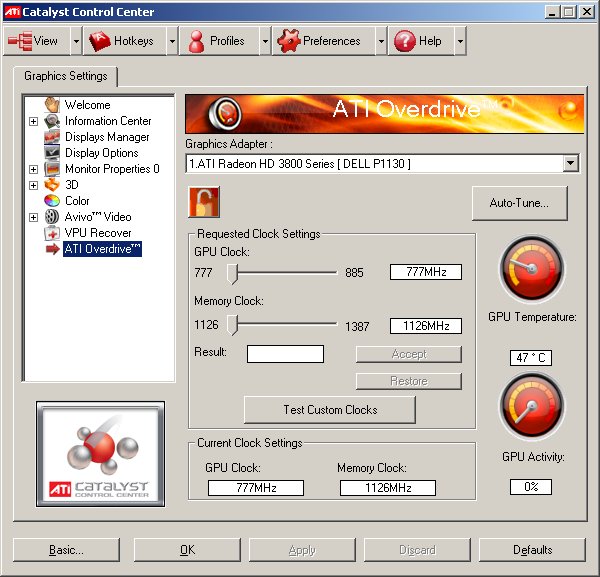This screenshot has width=600, height=577.
Task: Click the ATI logo in title bar
Action: pyautogui.click(x=12, y=11)
